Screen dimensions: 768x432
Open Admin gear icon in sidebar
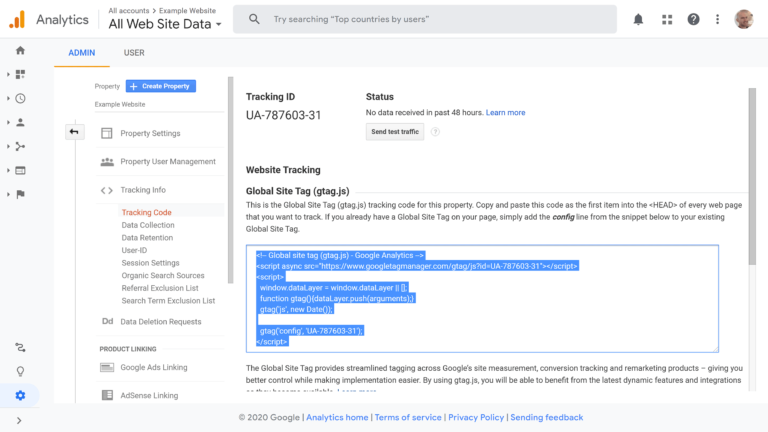20,395
